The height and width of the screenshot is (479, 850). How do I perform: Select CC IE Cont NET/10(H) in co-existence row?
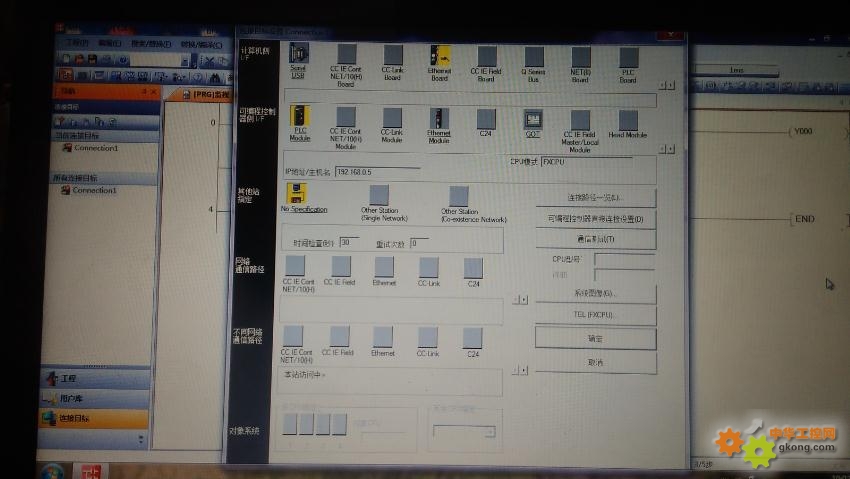pyautogui.click(x=293, y=336)
